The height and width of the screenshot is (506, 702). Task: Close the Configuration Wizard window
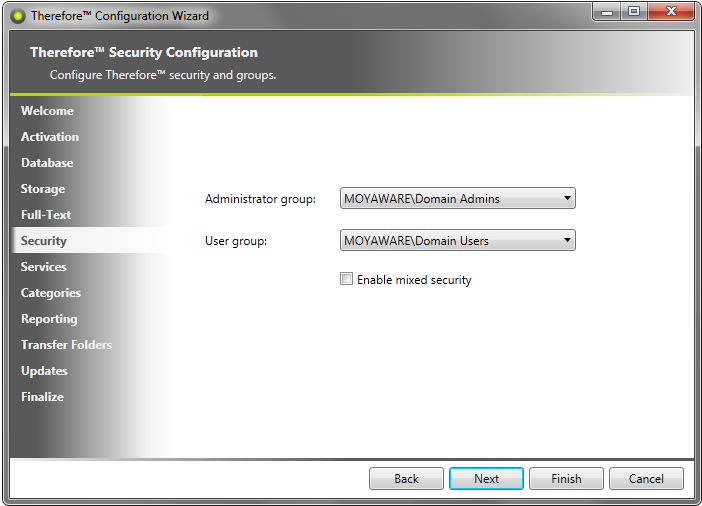click(x=671, y=12)
